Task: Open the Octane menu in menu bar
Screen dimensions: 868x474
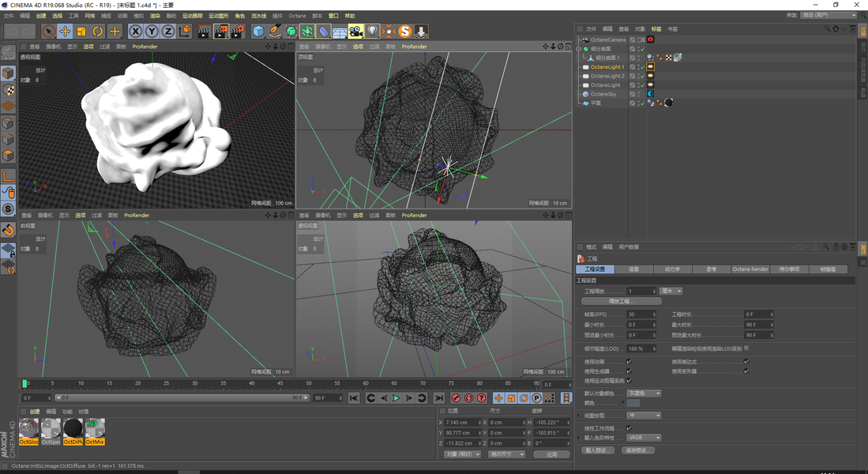Action: pos(297,16)
